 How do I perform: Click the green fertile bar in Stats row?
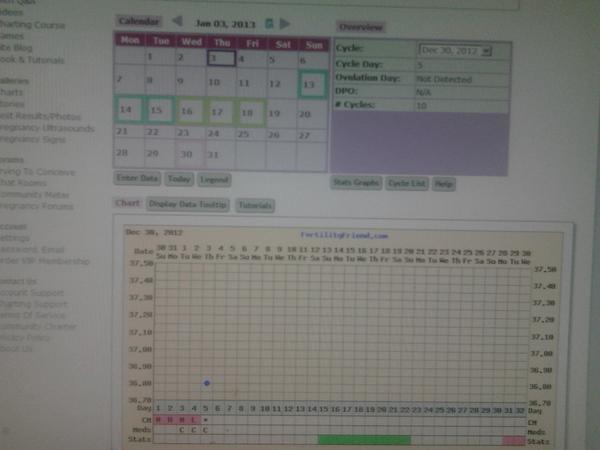pos(363,439)
